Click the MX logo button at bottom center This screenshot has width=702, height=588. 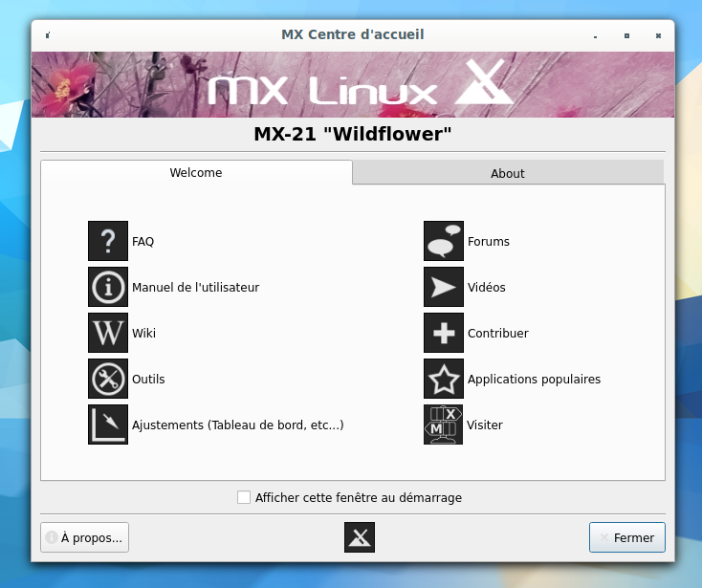point(360,537)
